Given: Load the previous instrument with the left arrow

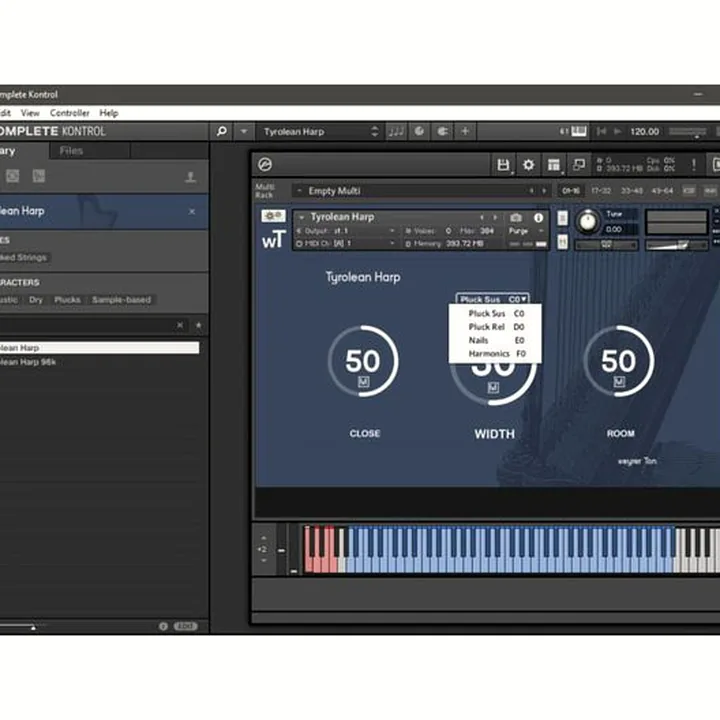Looking at the screenshot, I should tap(482, 217).
